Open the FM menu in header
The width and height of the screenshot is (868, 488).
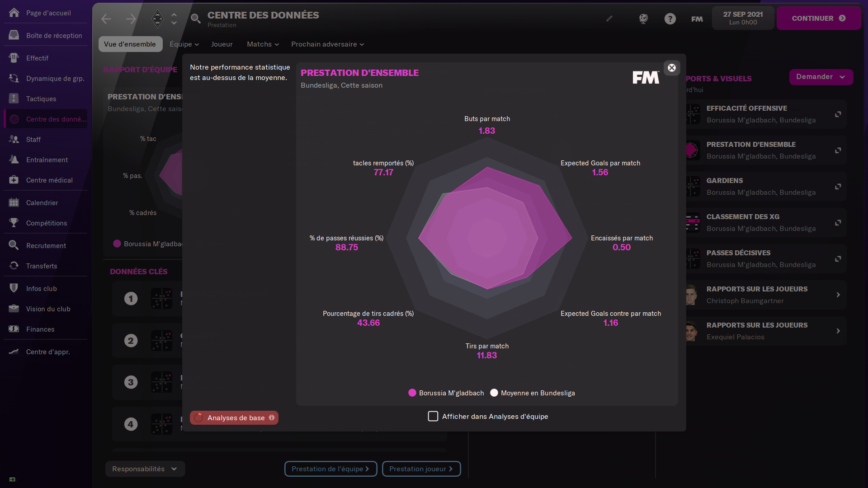(x=697, y=19)
